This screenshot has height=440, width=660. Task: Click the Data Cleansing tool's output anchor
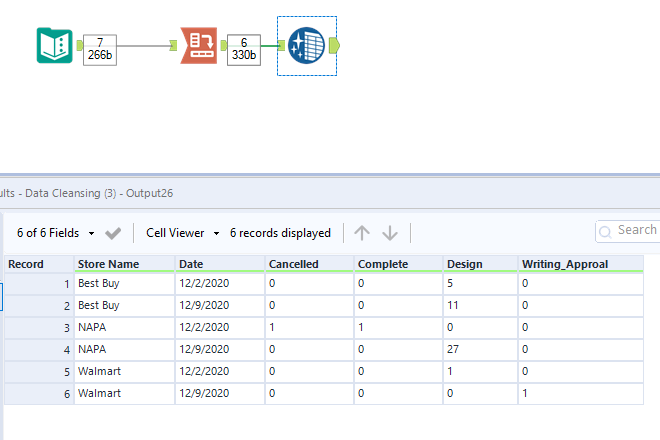pos(334,46)
